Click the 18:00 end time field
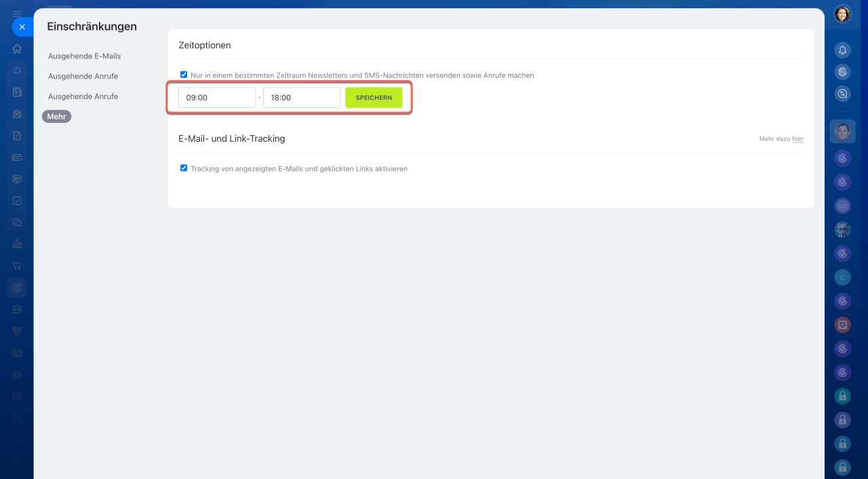 [x=302, y=98]
